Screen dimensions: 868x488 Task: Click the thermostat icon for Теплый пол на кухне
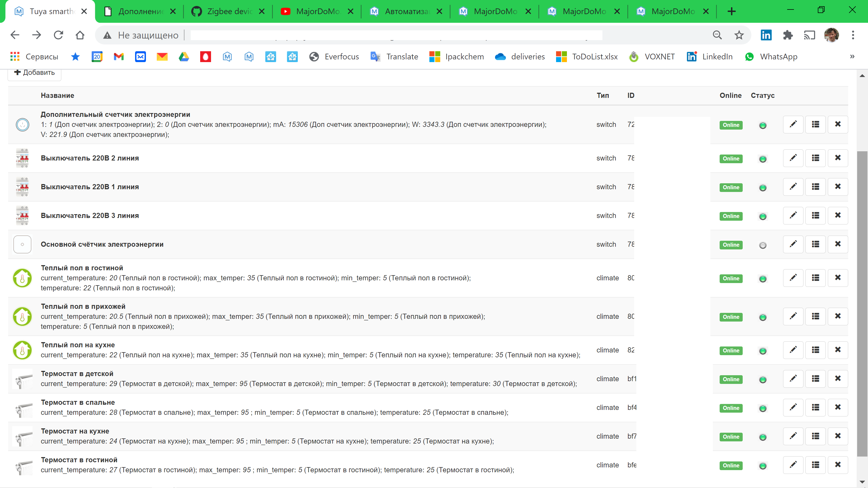[22, 350]
